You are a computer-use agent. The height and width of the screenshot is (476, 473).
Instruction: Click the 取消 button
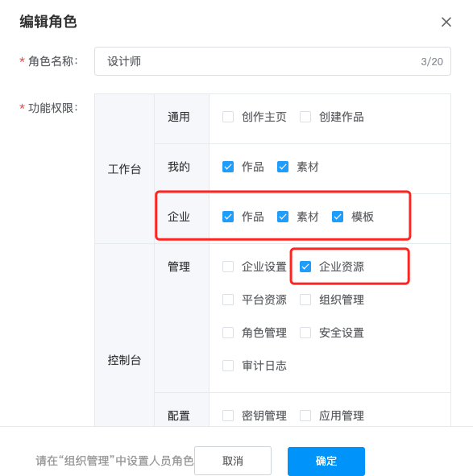(233, 461)
